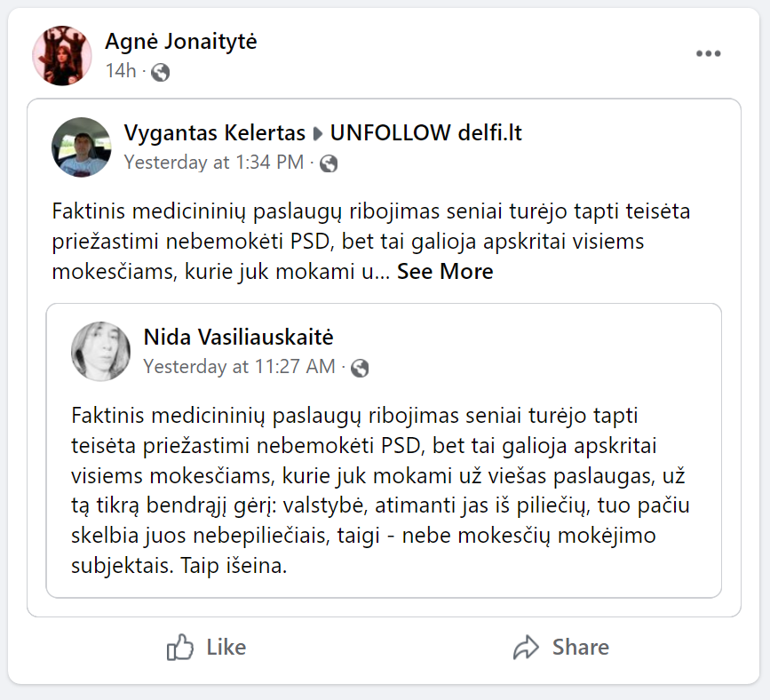Image resolution: width=770 pixels, height=700 pixels.
Task: Click the Yesterday at 11:27 AM timestamp
Action: 239,367
